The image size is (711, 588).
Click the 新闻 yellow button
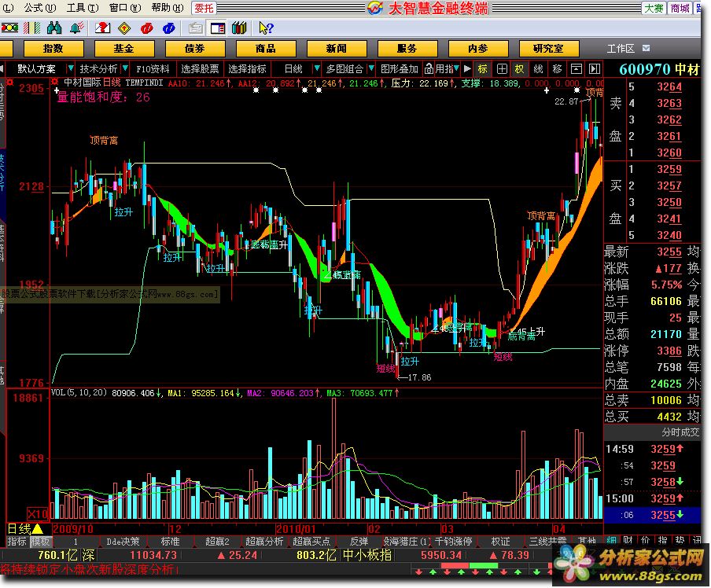[337, 49]
